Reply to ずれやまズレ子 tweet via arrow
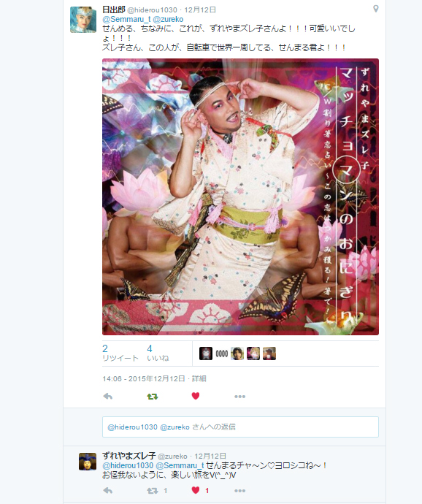Viewport: 422px width, 504px height. pyautogui.click(x=108, y=491)
